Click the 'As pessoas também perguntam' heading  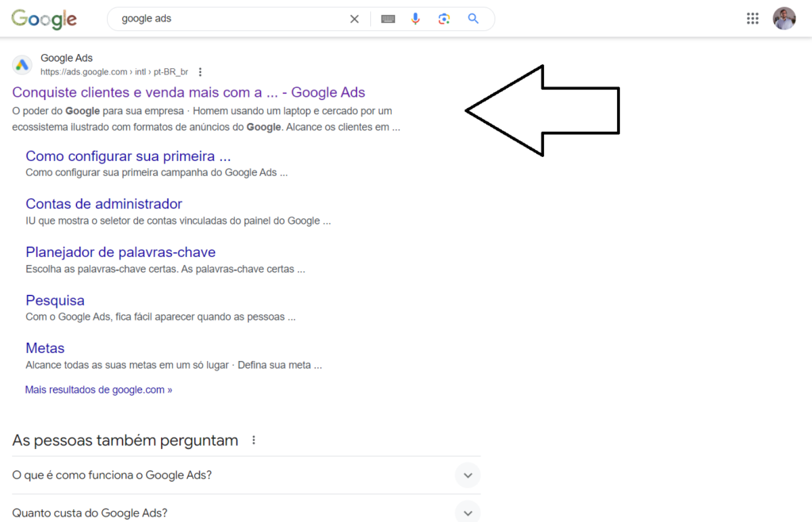tap(124, 440)
